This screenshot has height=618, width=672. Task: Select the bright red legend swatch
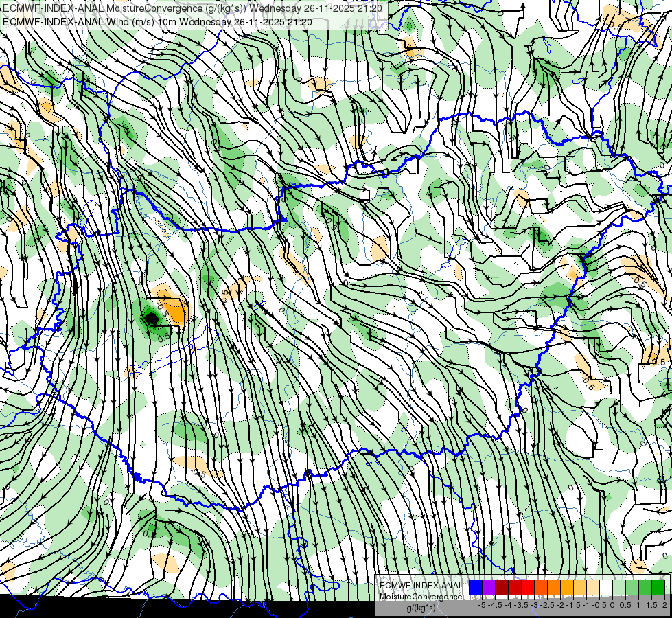pos(528,587)
